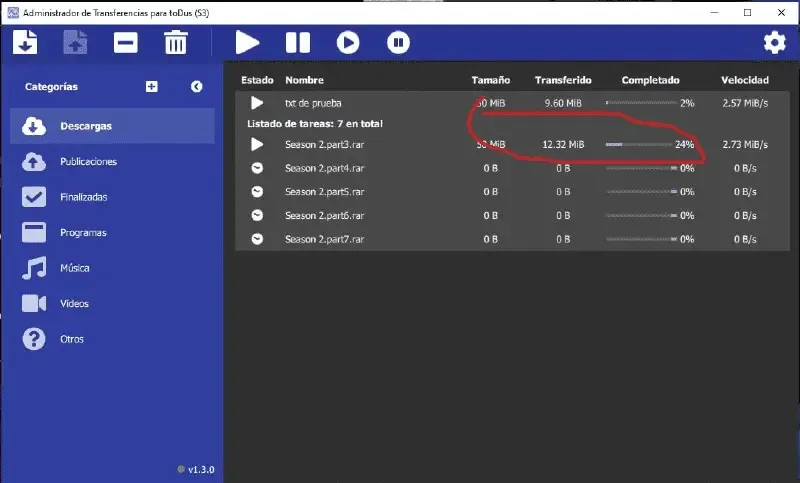The image size is (800, 483).
Task: Click the Finalizadas checkmark icon
Action: [34, 197]
